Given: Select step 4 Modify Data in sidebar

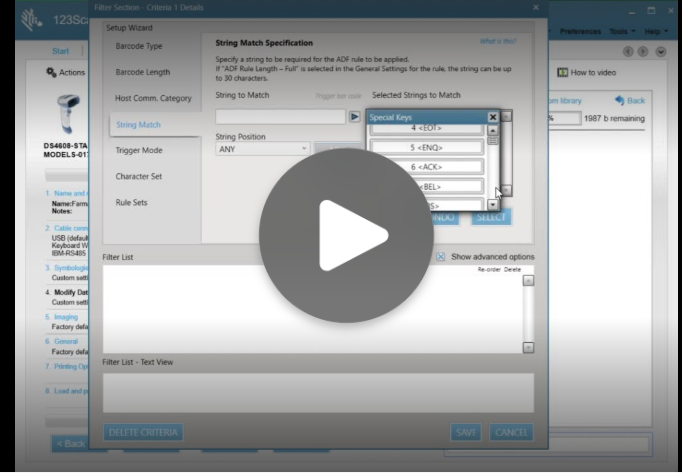Looking at the screenshot, I should 67,292.
